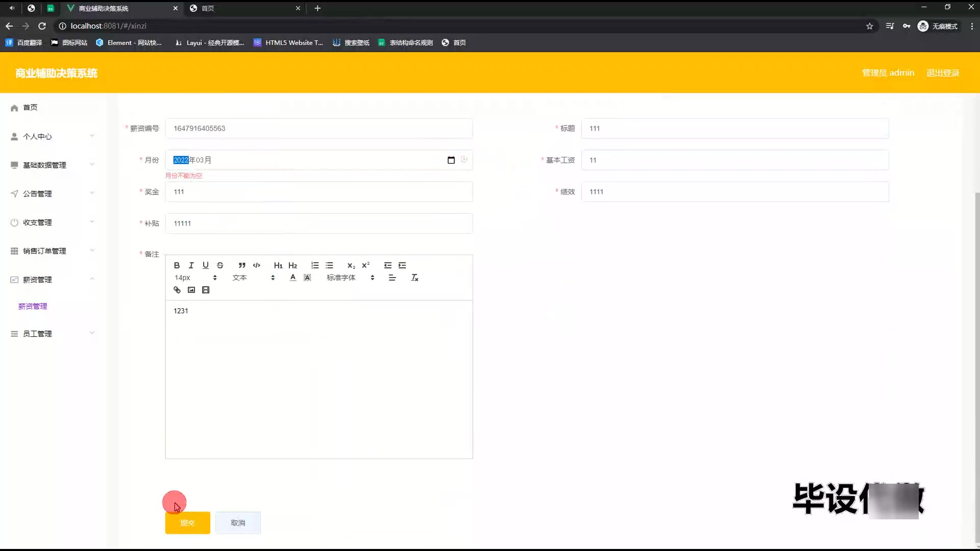
Task: Open the 首页 sidebar menu item
Action: point(30,108)
